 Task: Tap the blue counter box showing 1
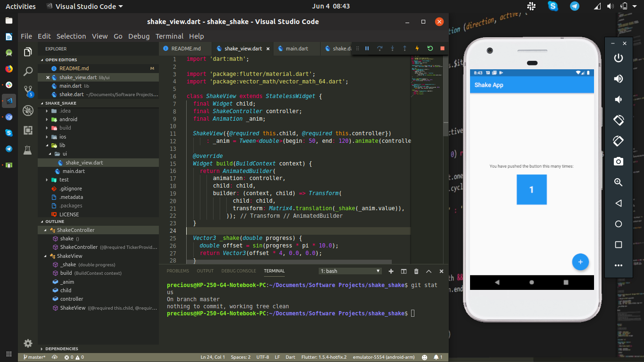(532, 189)
